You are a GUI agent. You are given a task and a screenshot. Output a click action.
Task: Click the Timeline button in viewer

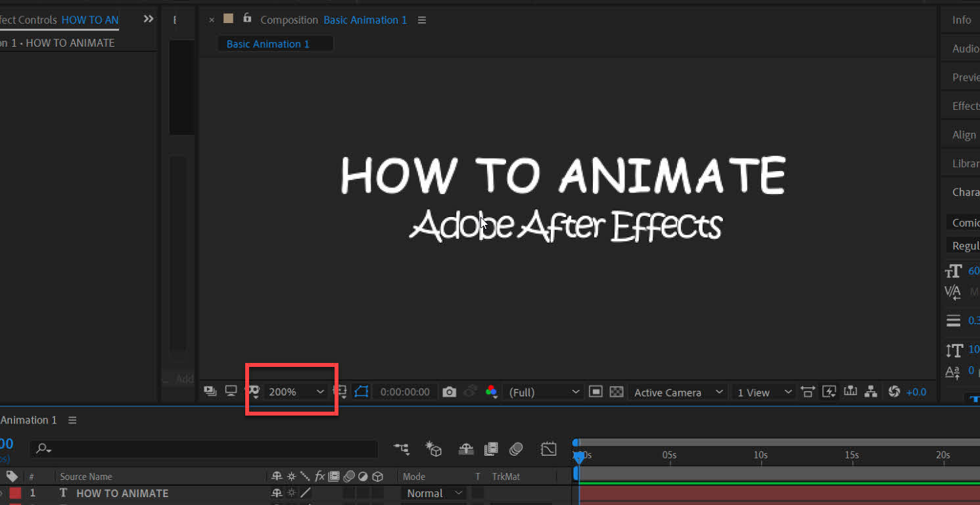pyautogui.click(x=851, y=391)
